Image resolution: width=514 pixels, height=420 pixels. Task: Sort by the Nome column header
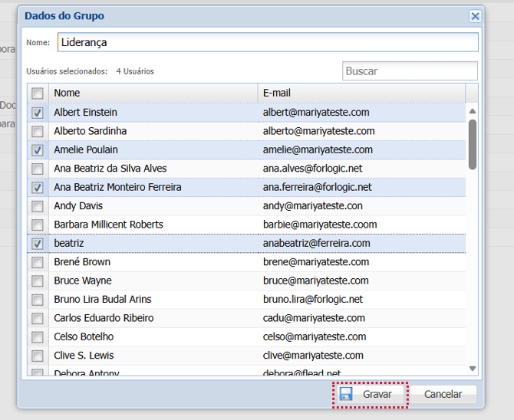tap(153, 93)
